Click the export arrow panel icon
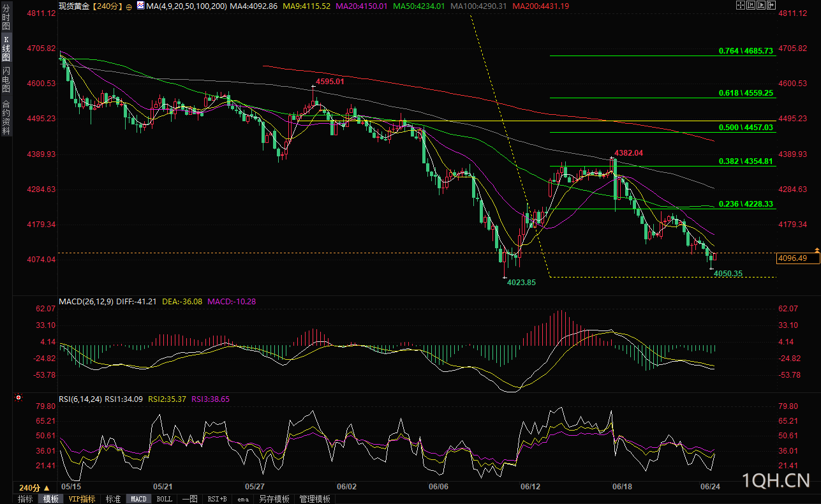Viewport: 821px width, 504px height. (x=771, y=5)
